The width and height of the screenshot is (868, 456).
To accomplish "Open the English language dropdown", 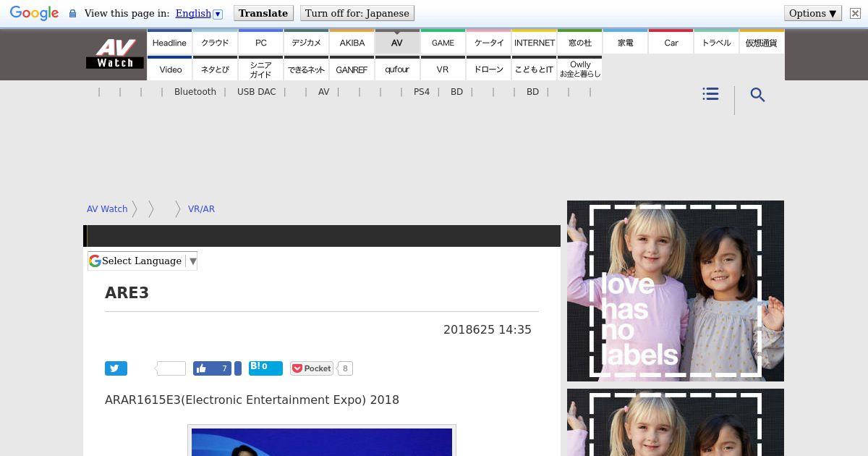I will pos(198,13).
